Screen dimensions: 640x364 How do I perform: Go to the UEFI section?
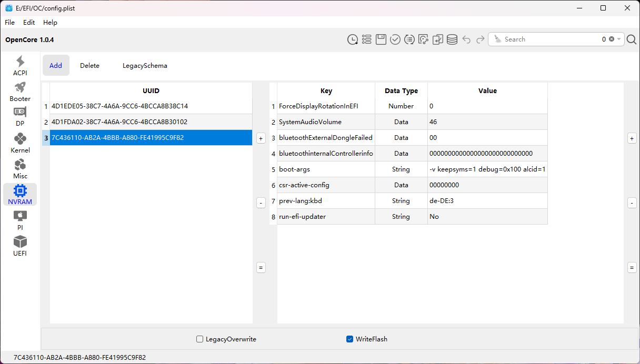[x=20, y=246]
